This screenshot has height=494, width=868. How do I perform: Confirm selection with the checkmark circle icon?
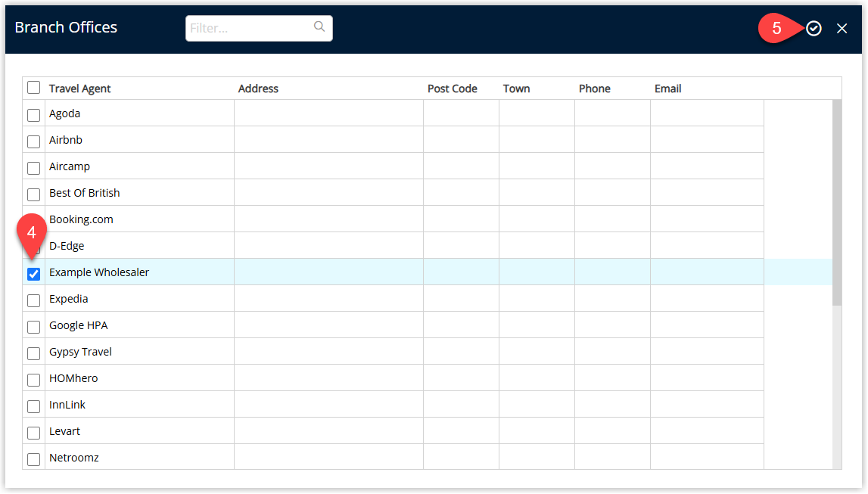click(814, 28)
